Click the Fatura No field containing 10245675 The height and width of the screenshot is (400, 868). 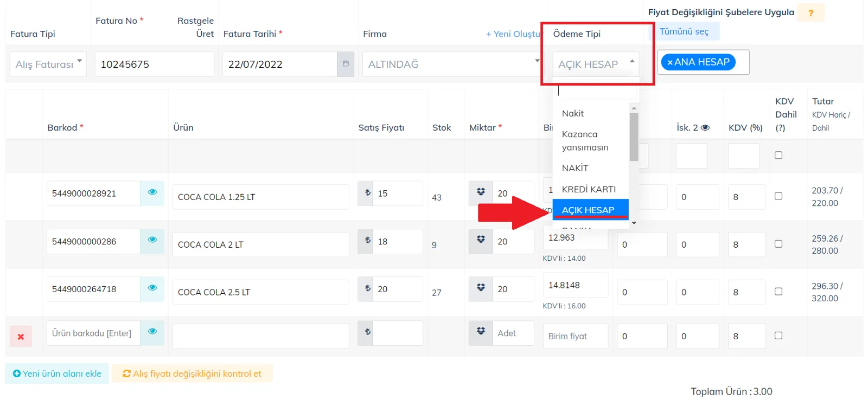154,64
